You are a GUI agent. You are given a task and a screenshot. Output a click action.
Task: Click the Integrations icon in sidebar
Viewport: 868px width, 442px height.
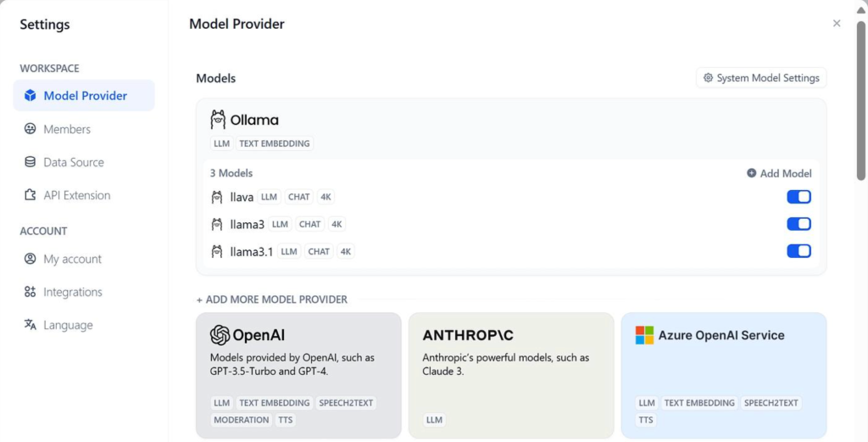coord(31,292)
